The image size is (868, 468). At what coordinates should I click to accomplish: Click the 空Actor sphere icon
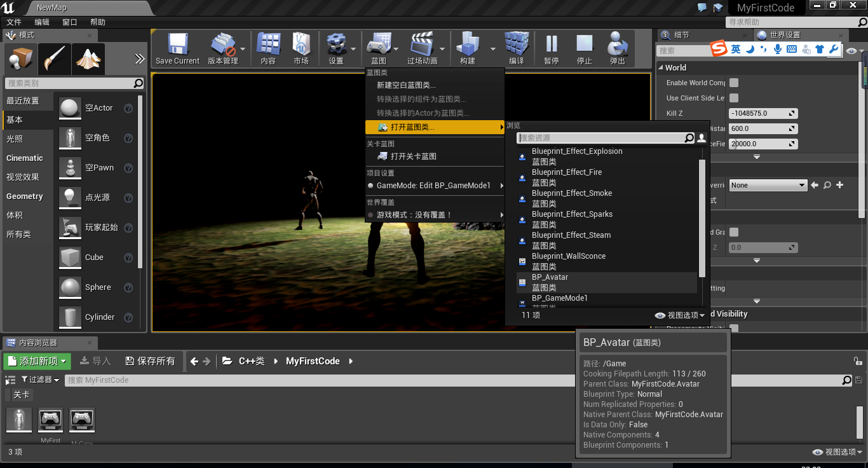point(70,108)
